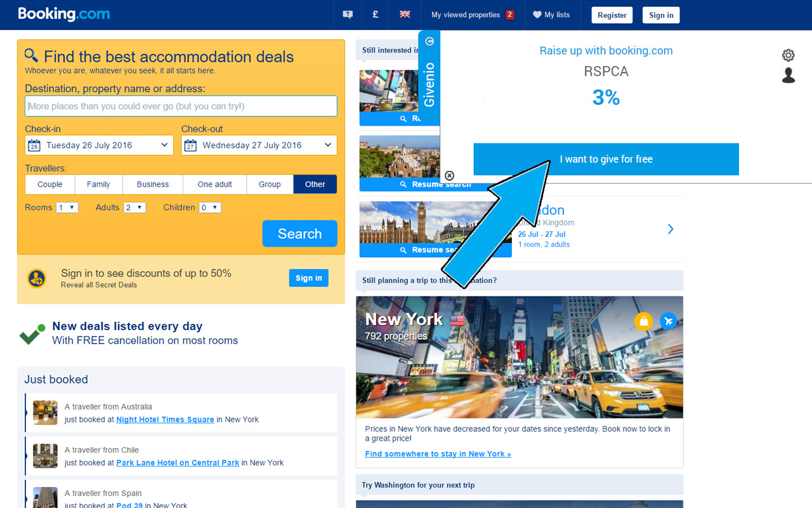The image size is (812, 508).
Task: Select the Business traveller option
Action: tap(153, 184)
